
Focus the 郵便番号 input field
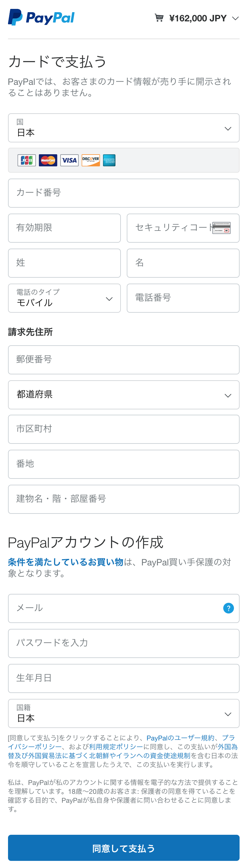click(x=124, y=360)
